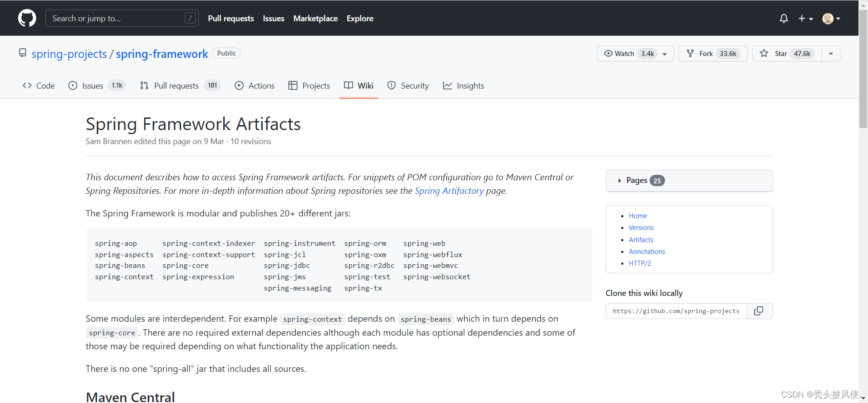Viewport: 868px width, 403px height.
Task: Go to Issues in top nav
Action: point(274,19)
